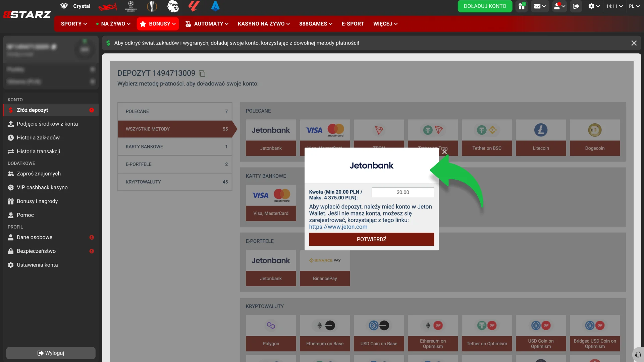Select the KRYPTOWALUTY category tab
Image resolution: width=644 pixels, height=362 pixels.
tap(175, 182)
